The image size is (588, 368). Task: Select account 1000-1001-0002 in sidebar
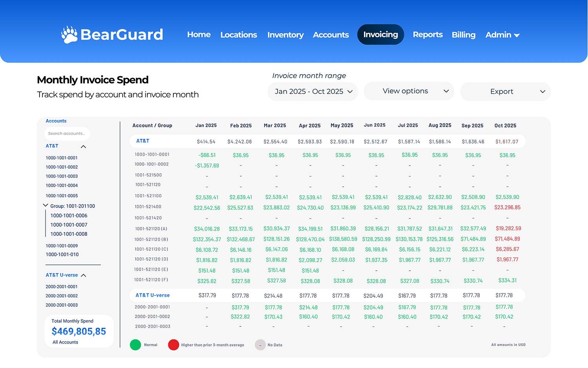pyautogui.click(x=62, y=167)
